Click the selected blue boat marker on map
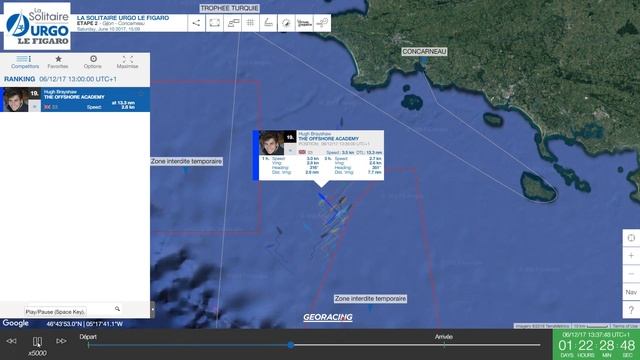The image size is (640, 360). coord(322,198)
